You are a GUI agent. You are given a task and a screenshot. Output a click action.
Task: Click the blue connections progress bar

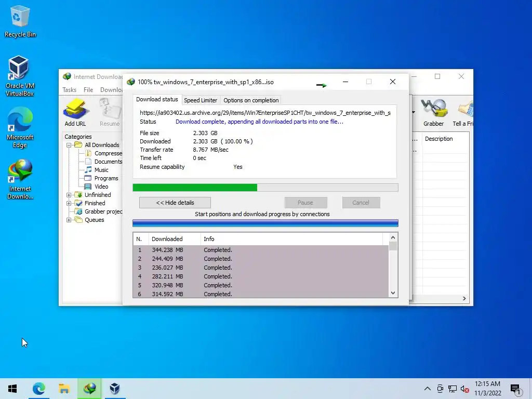tap(265, 223)
